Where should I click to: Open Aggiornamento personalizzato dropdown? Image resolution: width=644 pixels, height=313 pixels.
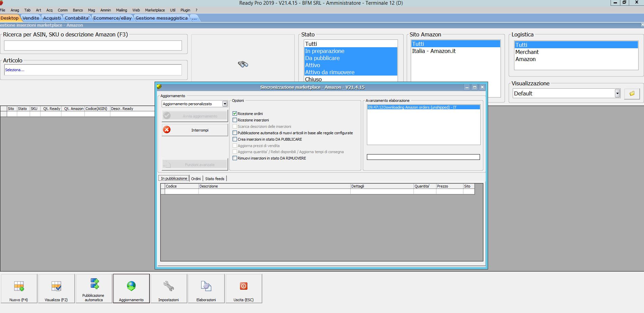coord(225,104)
